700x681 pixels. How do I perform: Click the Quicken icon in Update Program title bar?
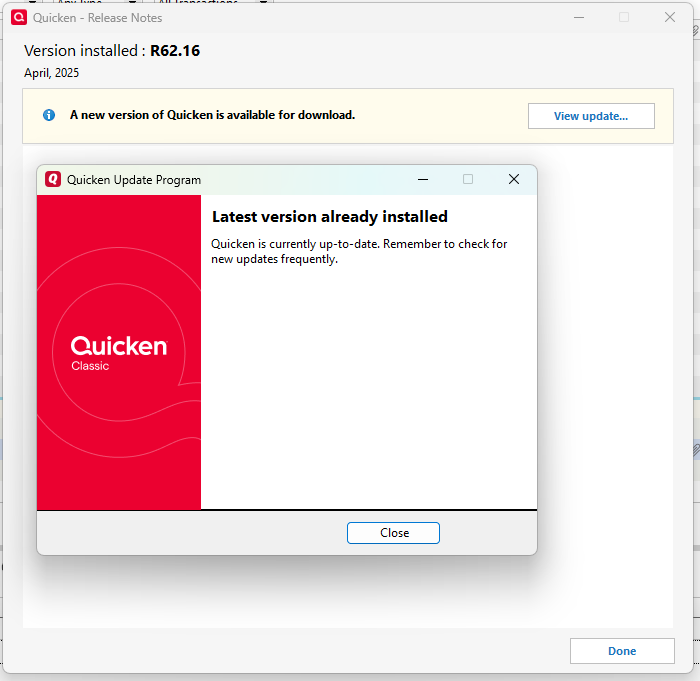[53, 180]
